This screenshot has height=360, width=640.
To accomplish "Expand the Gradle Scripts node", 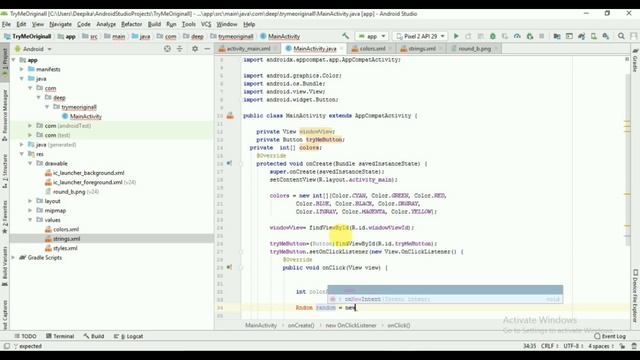I will point(14,258).
